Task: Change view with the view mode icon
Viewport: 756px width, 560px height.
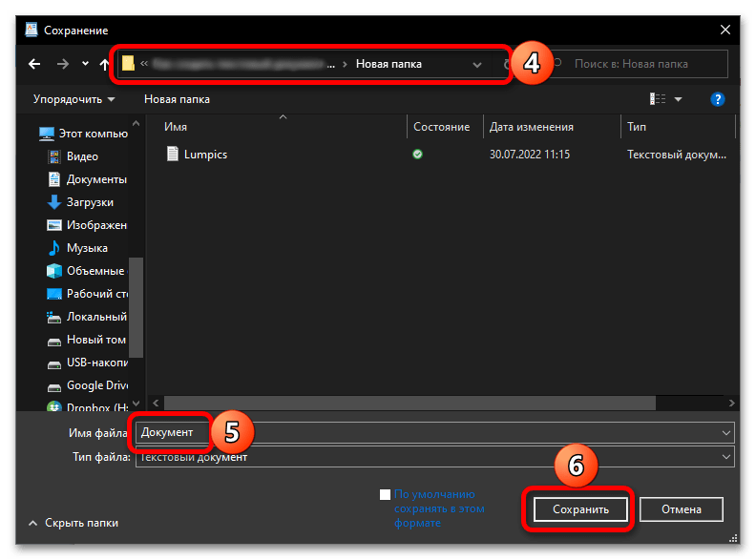Action: 658,99
